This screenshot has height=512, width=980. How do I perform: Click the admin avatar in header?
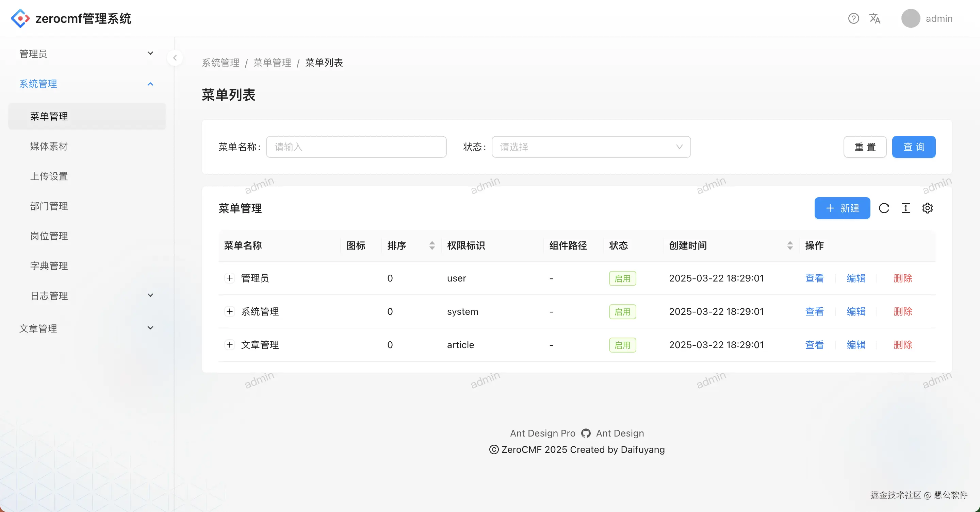pos(910,18)
